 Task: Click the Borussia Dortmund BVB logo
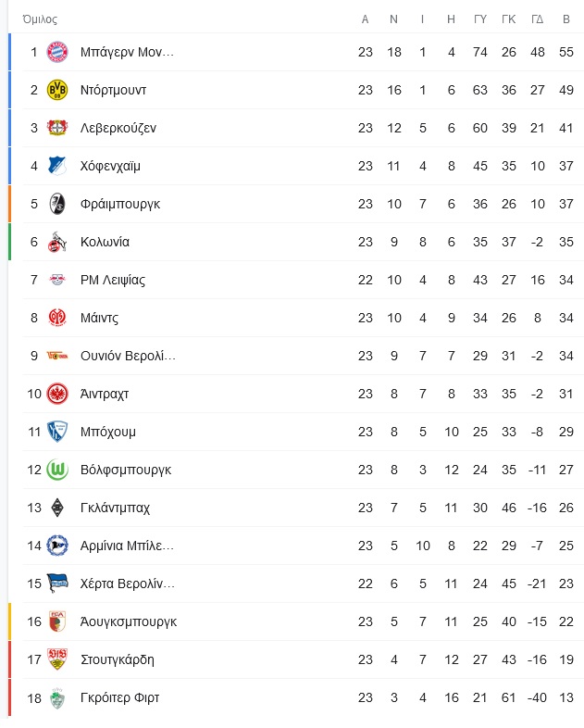57,90
